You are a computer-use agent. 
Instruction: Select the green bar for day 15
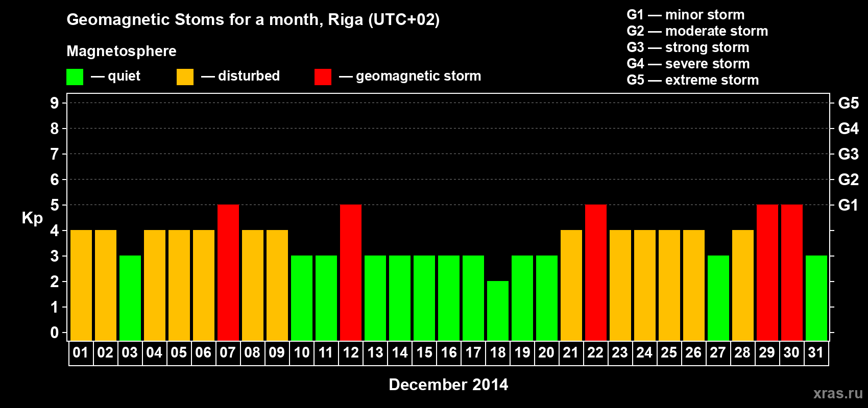pos(424,298)
